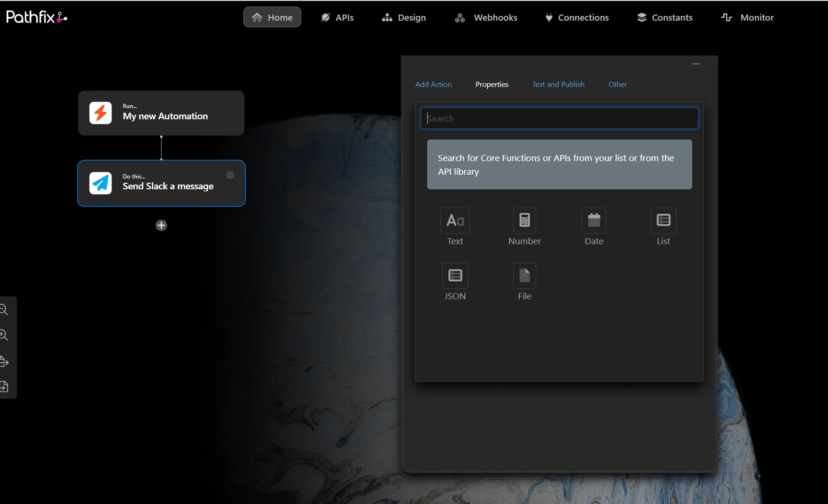Select the My new Automation trigger node
This screenshot has width=828, height=504.
[161, 113]
